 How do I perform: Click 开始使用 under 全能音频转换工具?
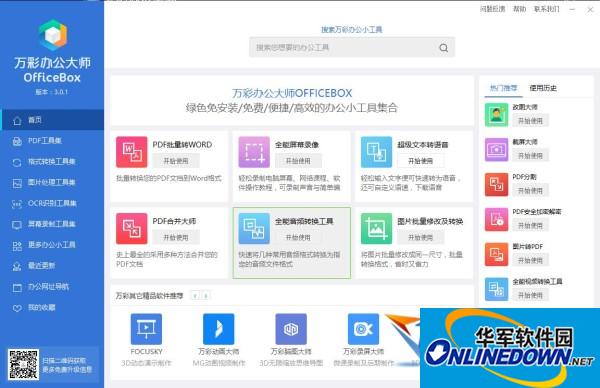298,238
